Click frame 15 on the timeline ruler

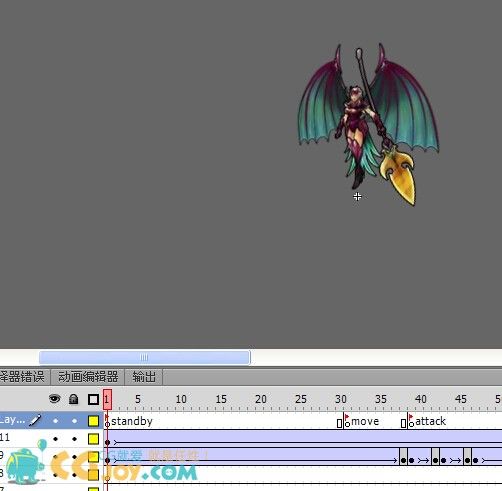tap(221, 399)
